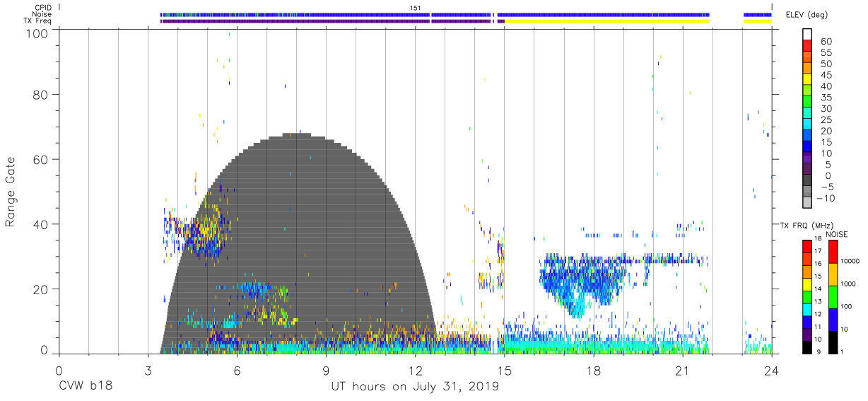Click the Noise strip near 23-24 UT
The height and width of the screenshot is (401, 868).
[x=758, y=14]
